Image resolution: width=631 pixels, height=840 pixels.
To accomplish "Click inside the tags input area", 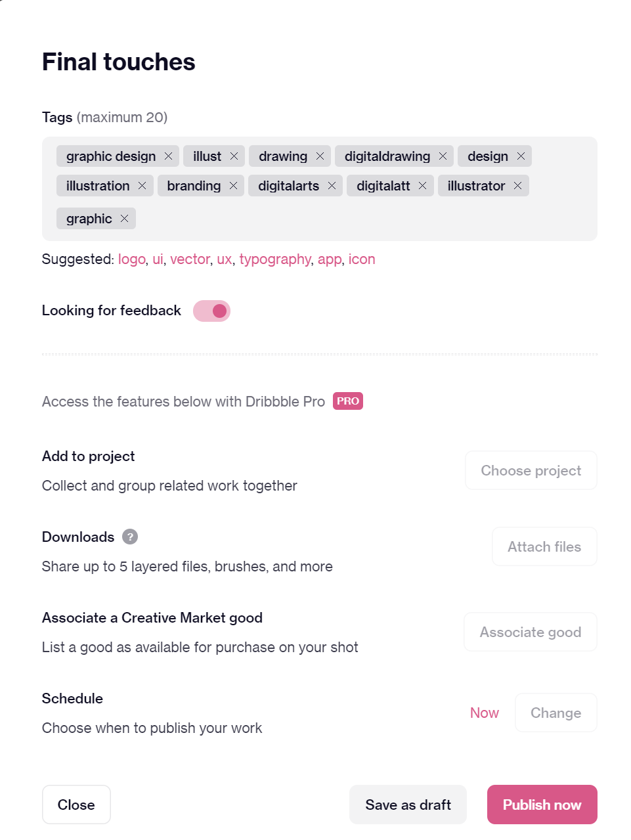I will 361,219.
